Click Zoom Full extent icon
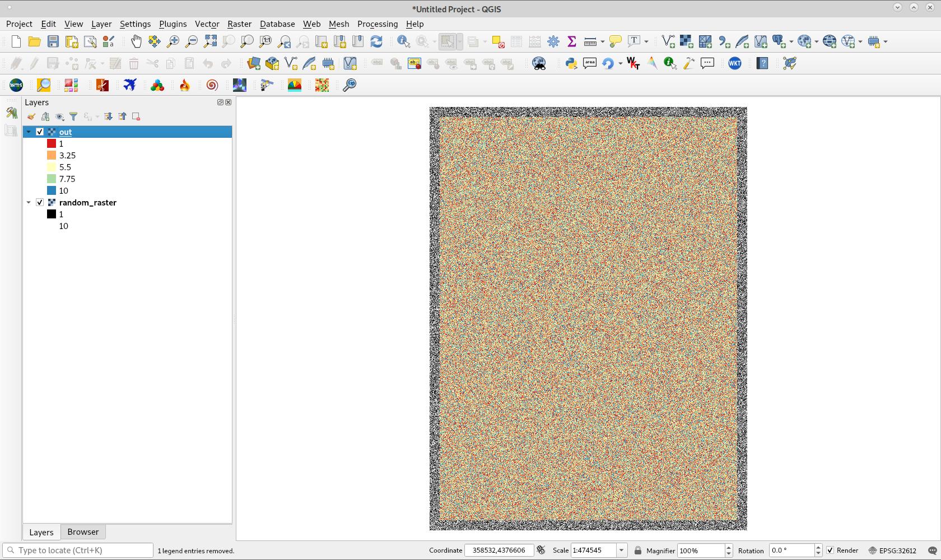This screenshot has width=941, height=560. coord(210,41)
